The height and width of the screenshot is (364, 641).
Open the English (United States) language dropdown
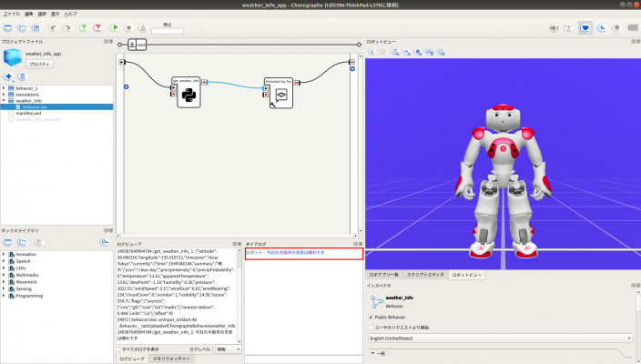(501, 338)
